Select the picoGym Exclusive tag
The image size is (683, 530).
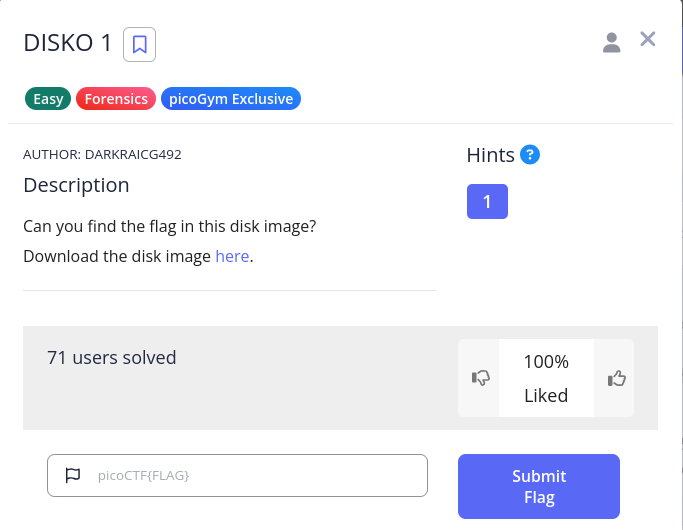point(231,99)
